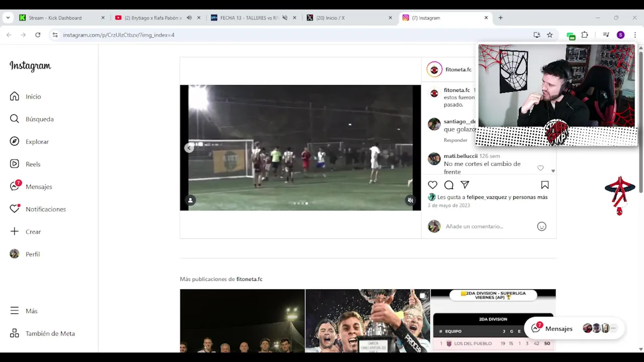Reload the page
644x362 pixels.
(38, 35)
